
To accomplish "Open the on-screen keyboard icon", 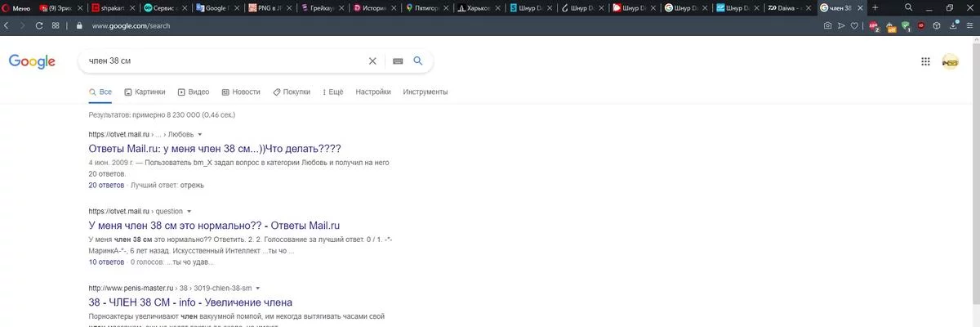I will pos(398,60).
